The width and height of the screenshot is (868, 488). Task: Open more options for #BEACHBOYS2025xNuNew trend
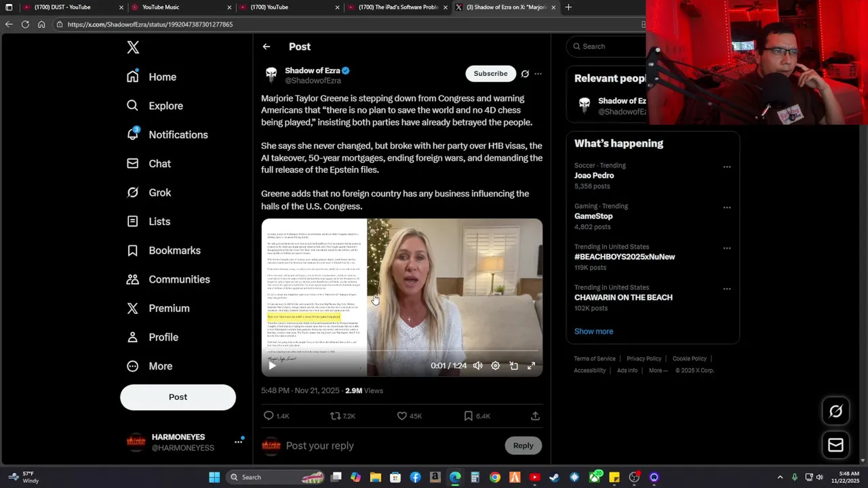(x=727, y=248)
